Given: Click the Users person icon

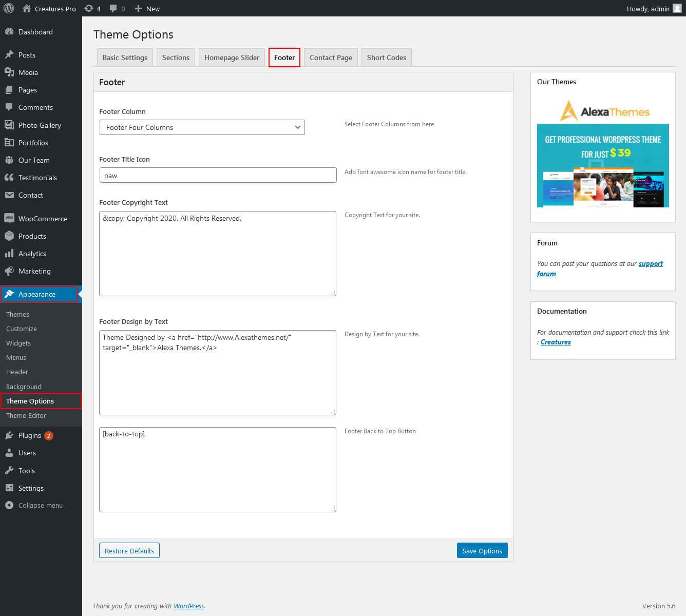Looking at the screenshot, I should (x=9, y=453).
